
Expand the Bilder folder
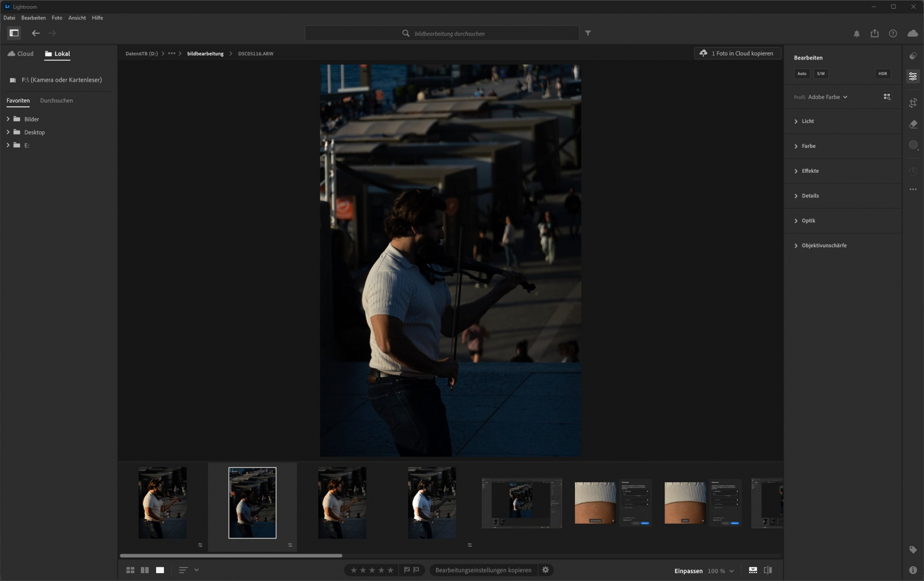click(x=8, y=119)
